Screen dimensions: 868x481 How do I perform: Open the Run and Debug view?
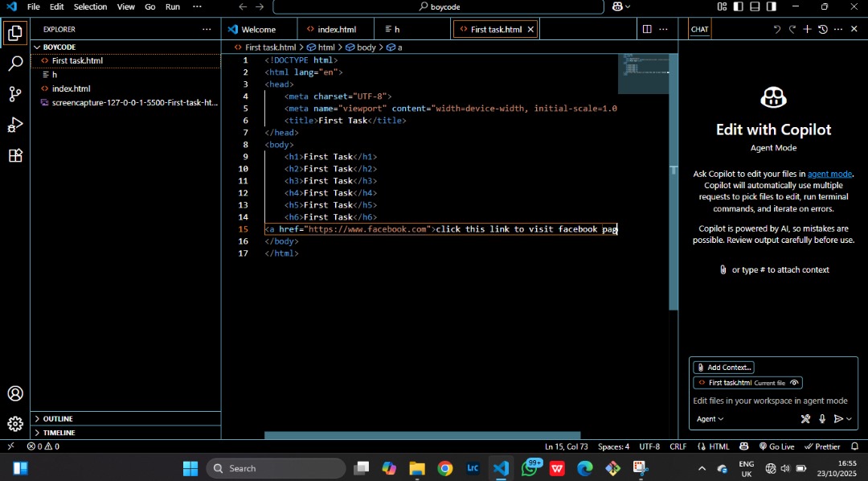[15, 125]
